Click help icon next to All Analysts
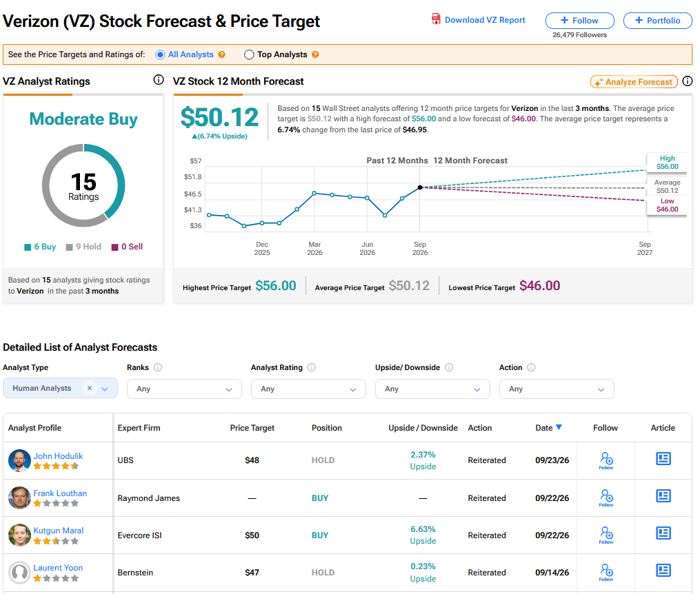 pos(221,54)
